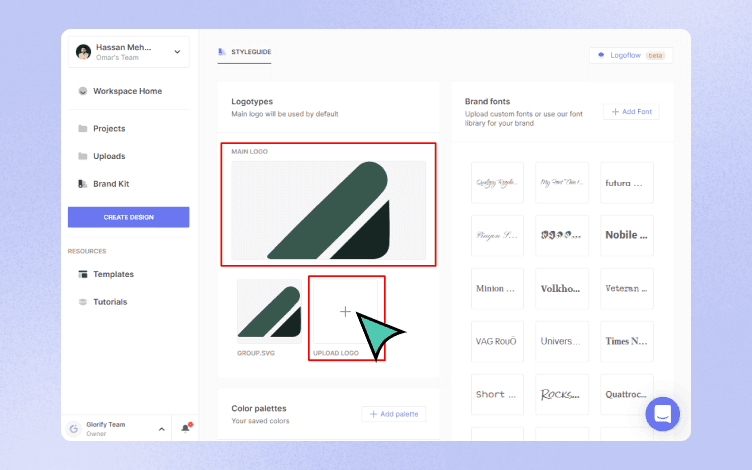The image size is (752, 470).
Task: Click the CREATE DESIGN button
Action: 129,217
